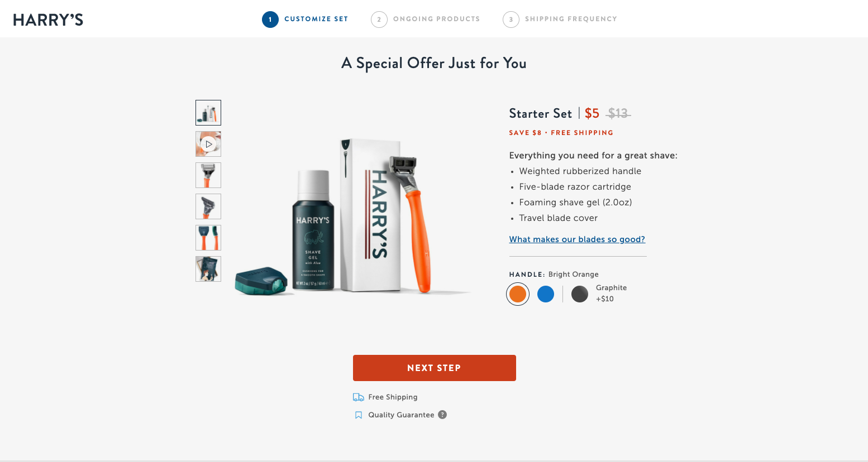Select the blue handle color
This screenshot has height=462, width=868.
546,294
